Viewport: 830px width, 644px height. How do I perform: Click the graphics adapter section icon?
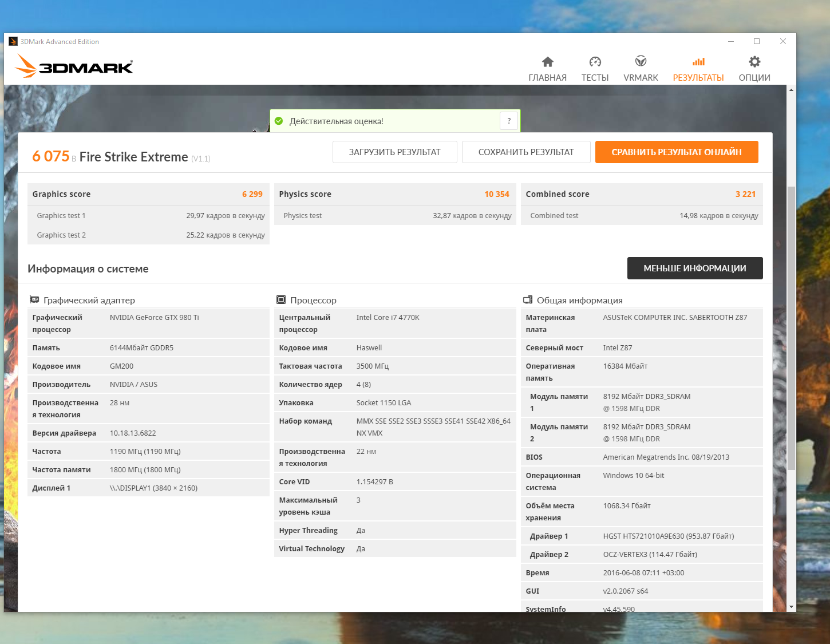point(34,299)
